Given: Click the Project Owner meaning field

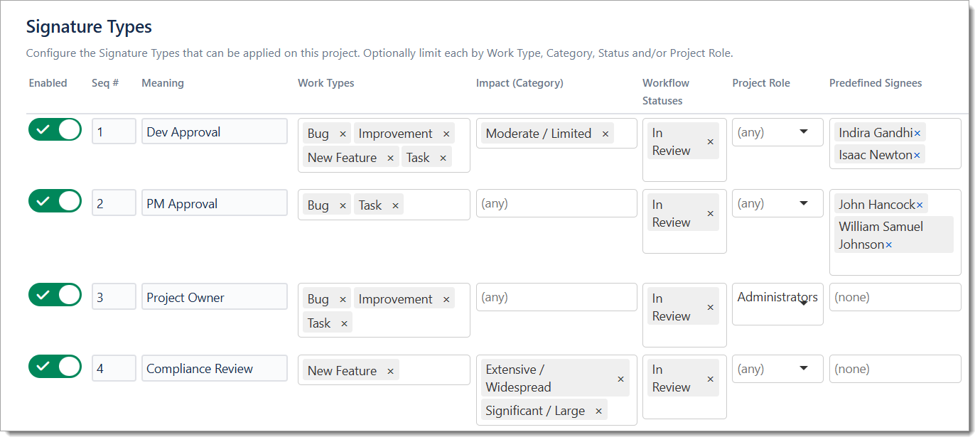Looking at the screenshot, I should (214, 297).
